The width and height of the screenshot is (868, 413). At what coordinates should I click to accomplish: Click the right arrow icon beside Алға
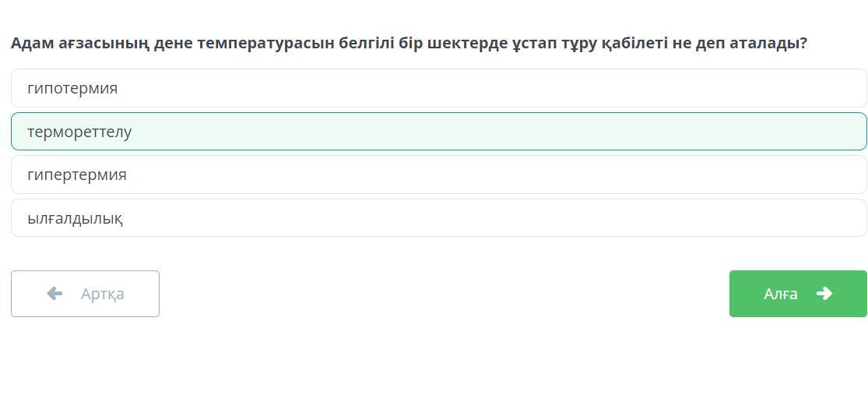(824, 293)
